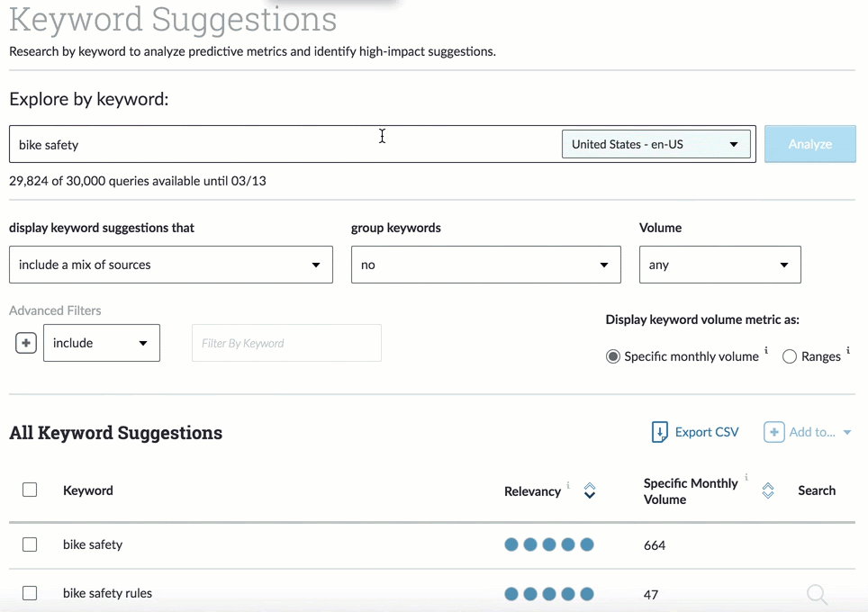This screenshot has width=868, height=612.
Task: Click the plus icon under Advanced Filters
Action: coord(26,343)
